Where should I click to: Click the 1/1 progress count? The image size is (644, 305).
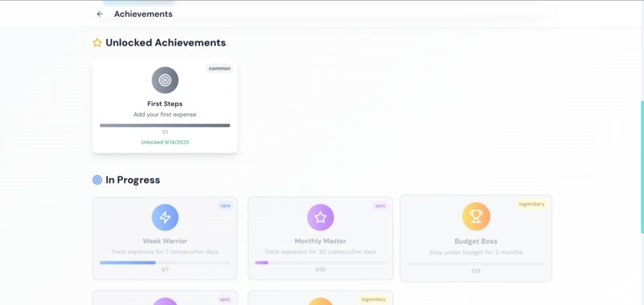[165, 133]
